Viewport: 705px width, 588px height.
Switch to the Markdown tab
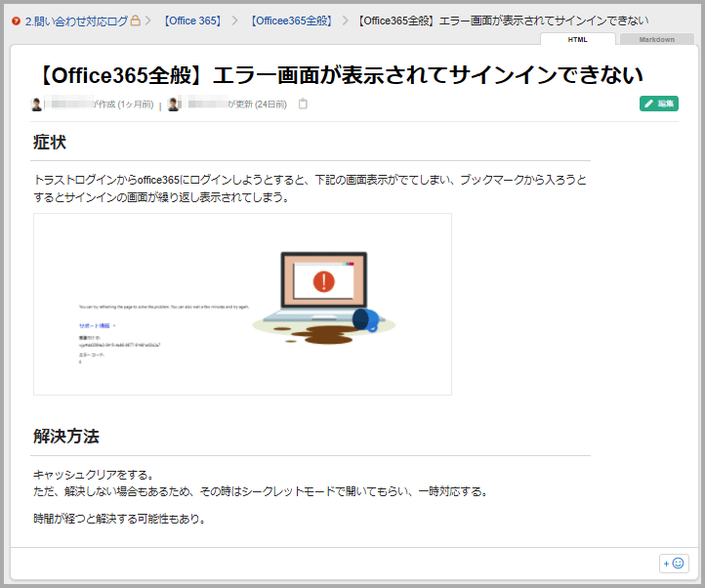[x=656, y=40]
